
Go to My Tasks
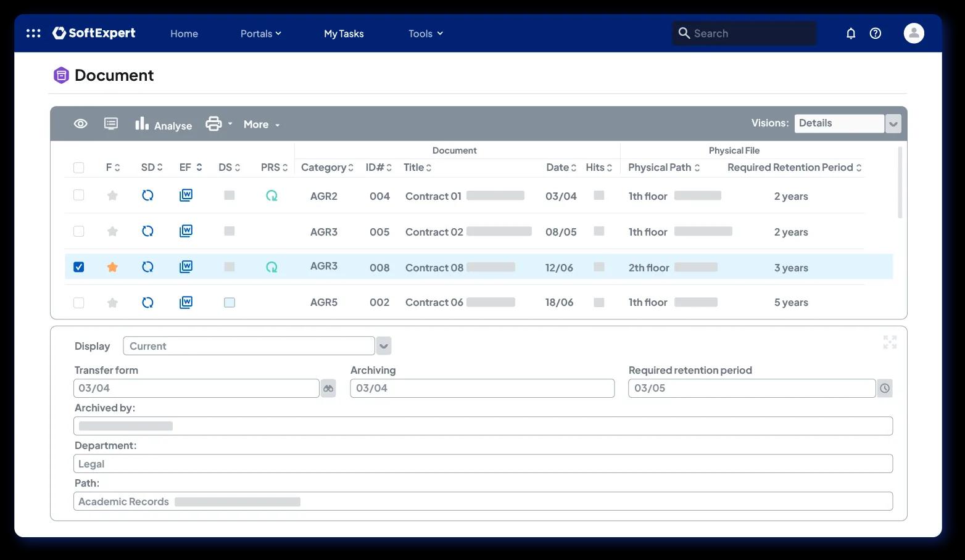[x=344, y=33]
